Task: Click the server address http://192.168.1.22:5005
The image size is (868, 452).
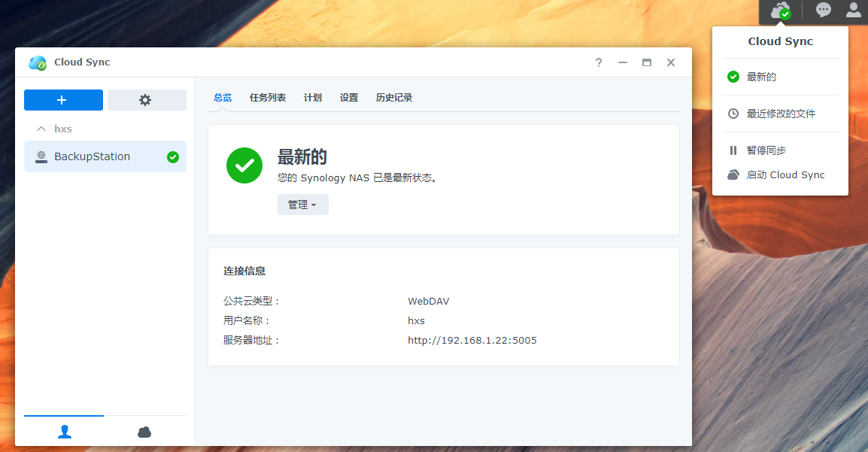Action: pos(472,340)
